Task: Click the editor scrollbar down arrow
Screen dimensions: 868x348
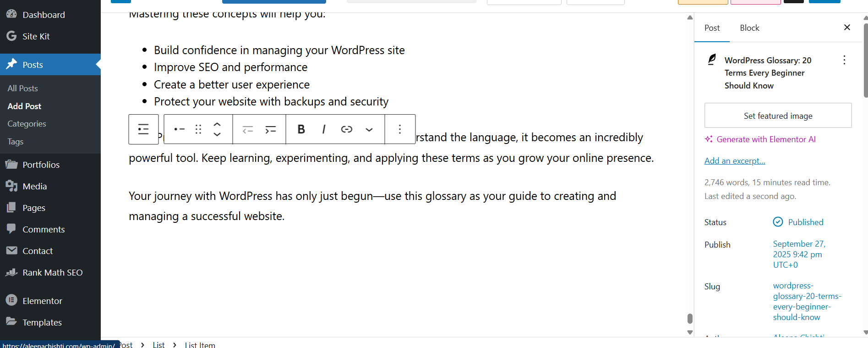Action: pos(690,332)
